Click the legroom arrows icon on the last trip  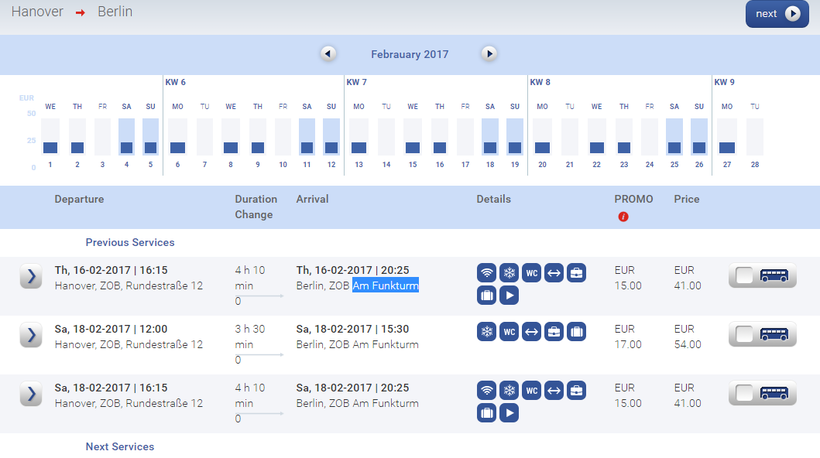(555, 389)
